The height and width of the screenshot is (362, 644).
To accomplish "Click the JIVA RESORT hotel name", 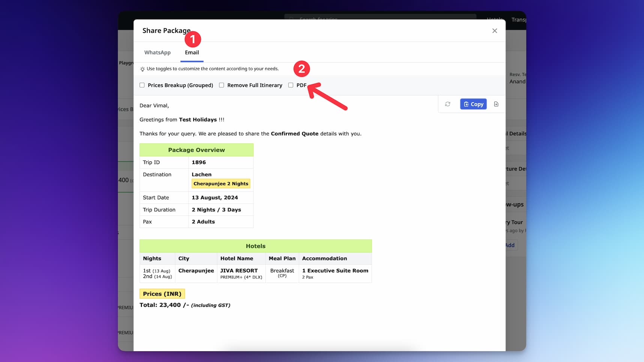I will coord(239,270).
